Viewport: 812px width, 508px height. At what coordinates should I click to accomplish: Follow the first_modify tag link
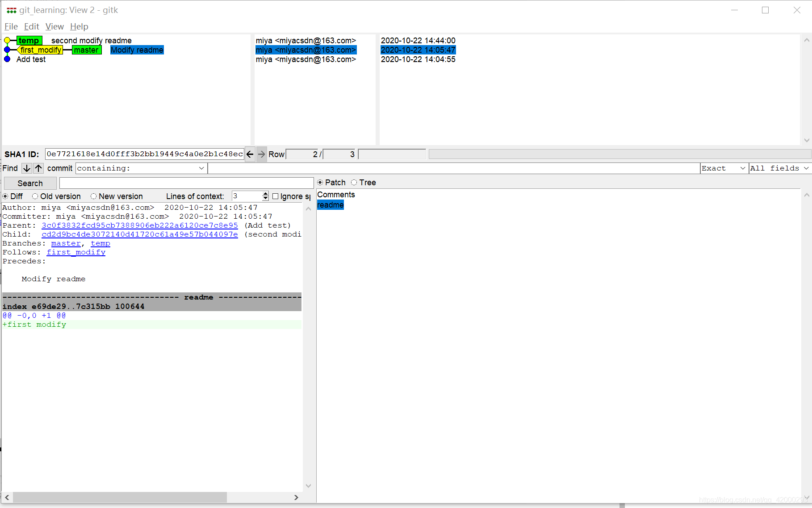coord(76,252)
